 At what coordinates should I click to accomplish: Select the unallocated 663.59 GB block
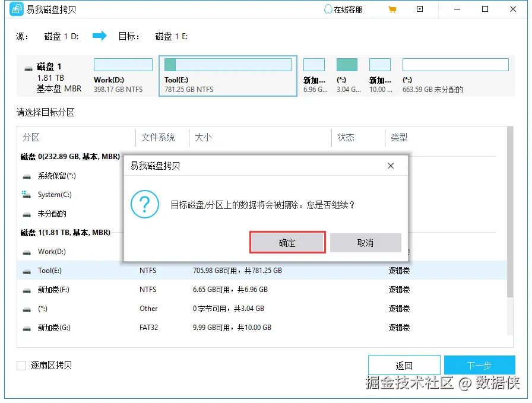click(x=455, y=64)
